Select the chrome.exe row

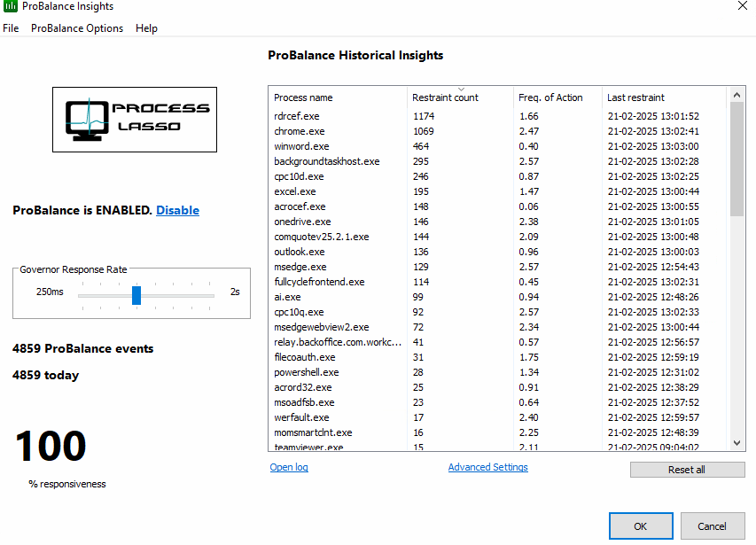pos(496,131)
